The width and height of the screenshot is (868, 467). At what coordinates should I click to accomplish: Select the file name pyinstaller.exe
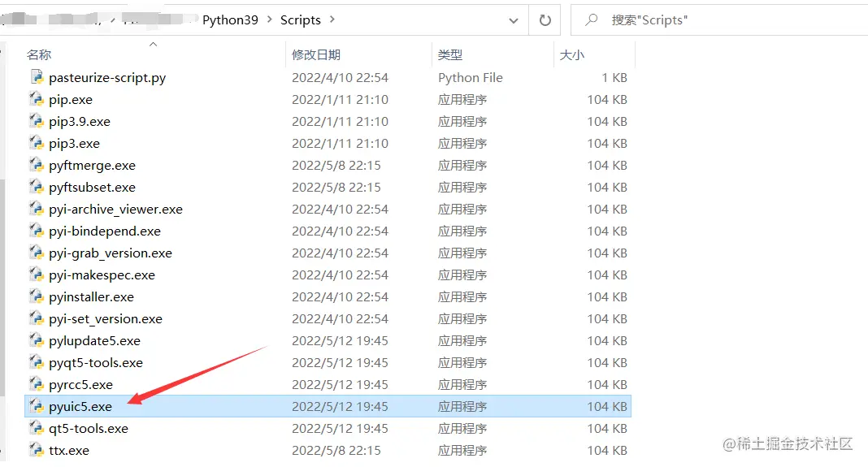click(91, 297)
